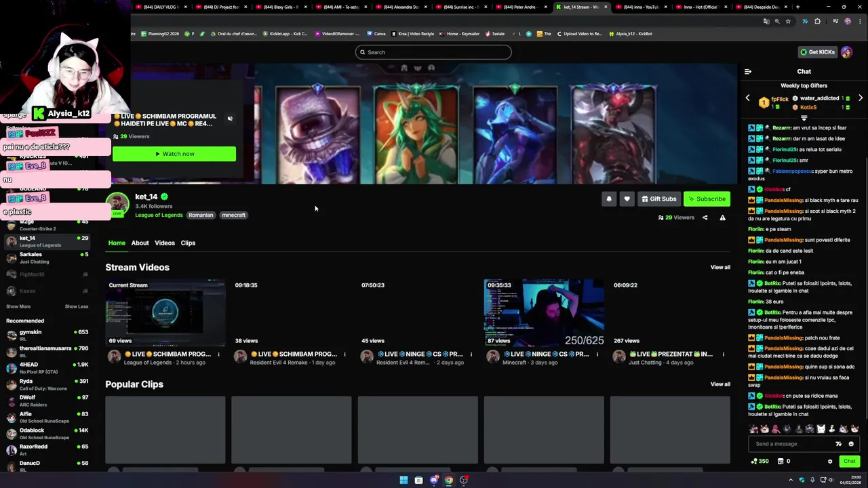Click the 29 Viewers count under Subscribe
The image size is (868, 488).
tap(675, 218)
